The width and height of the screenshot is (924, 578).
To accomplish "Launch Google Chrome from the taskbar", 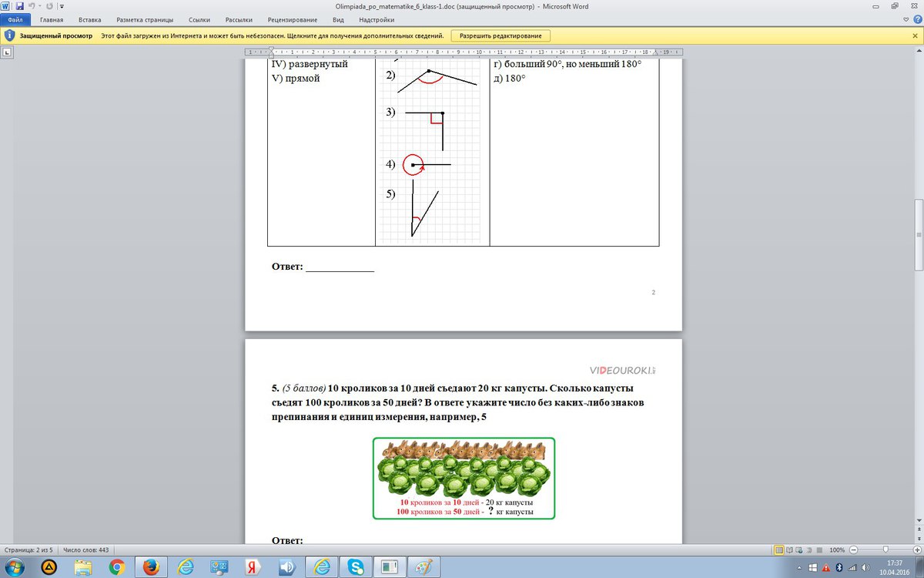I will pos(117,567).
